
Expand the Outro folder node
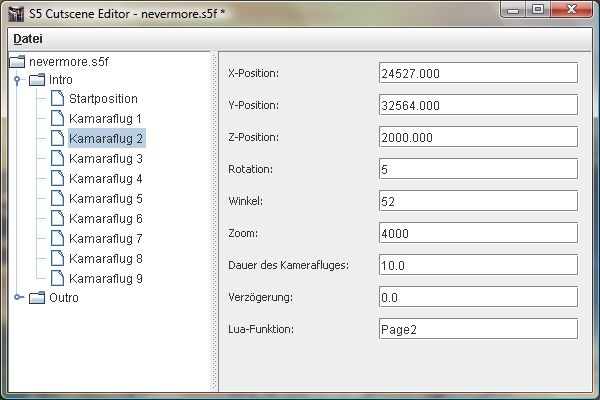coord(18,298)
